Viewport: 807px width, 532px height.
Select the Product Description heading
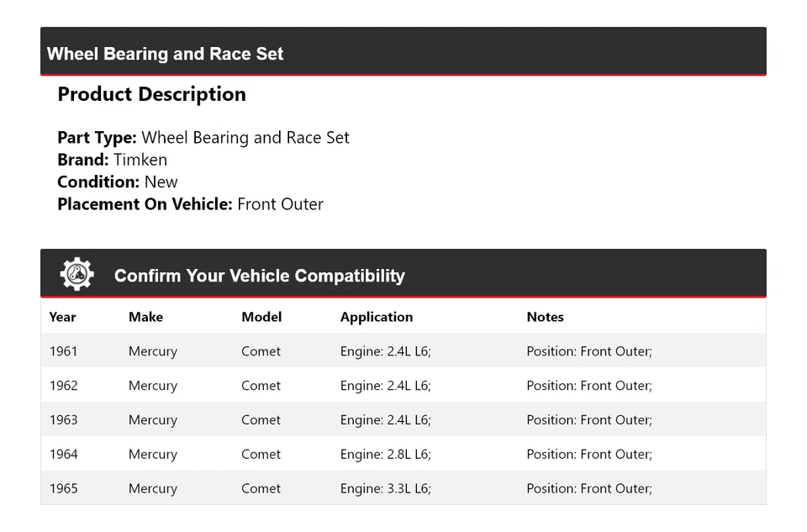[x=151, y=94]
